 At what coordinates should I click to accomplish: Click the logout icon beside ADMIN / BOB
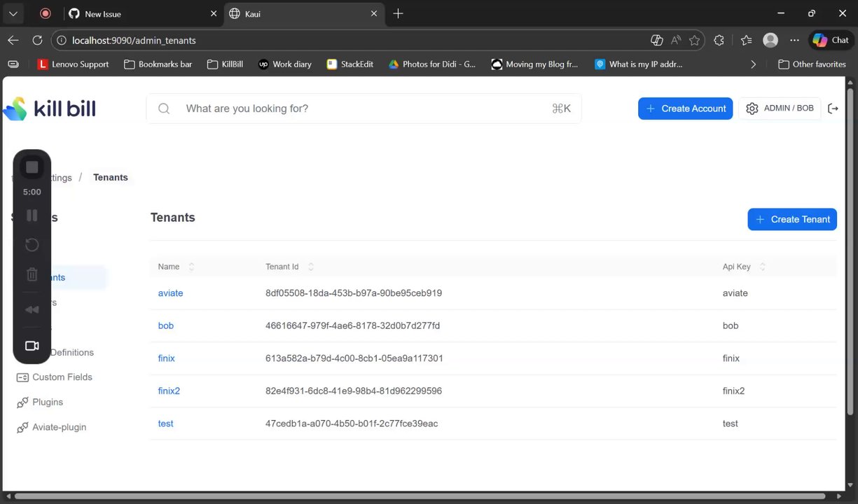pyautogui.click(x=833, y=108)
